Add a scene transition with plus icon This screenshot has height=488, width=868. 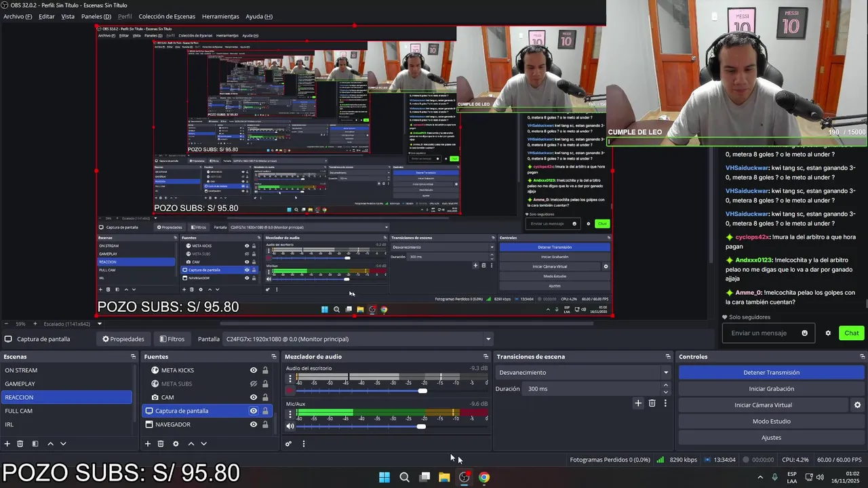tap(638, 403)
